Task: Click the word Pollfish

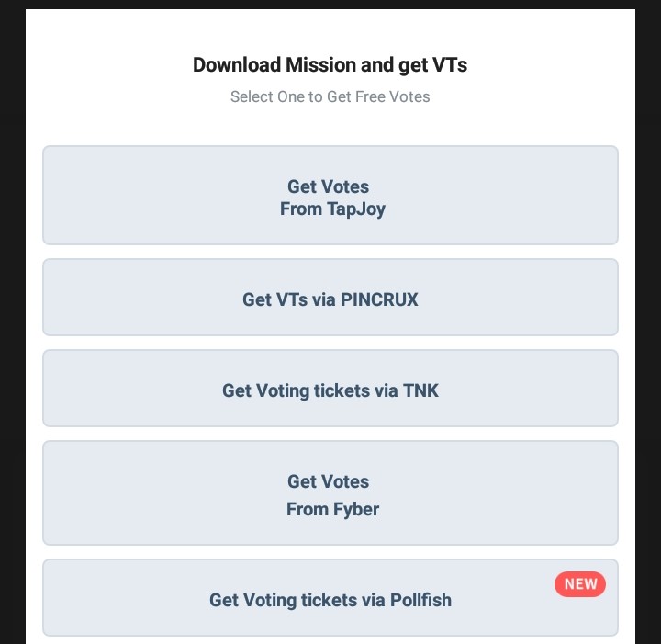Action: 420,601
